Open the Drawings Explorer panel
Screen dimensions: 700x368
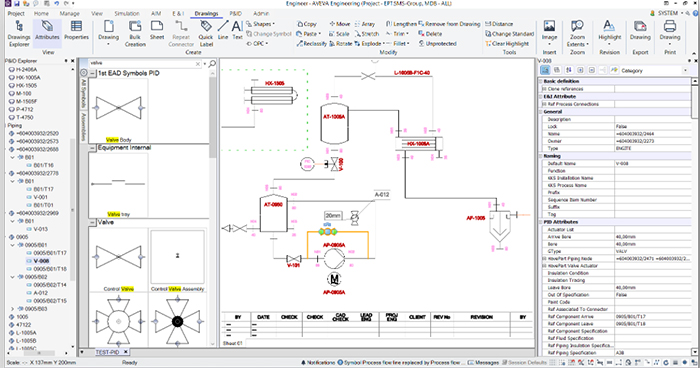(x=19, y=33)
